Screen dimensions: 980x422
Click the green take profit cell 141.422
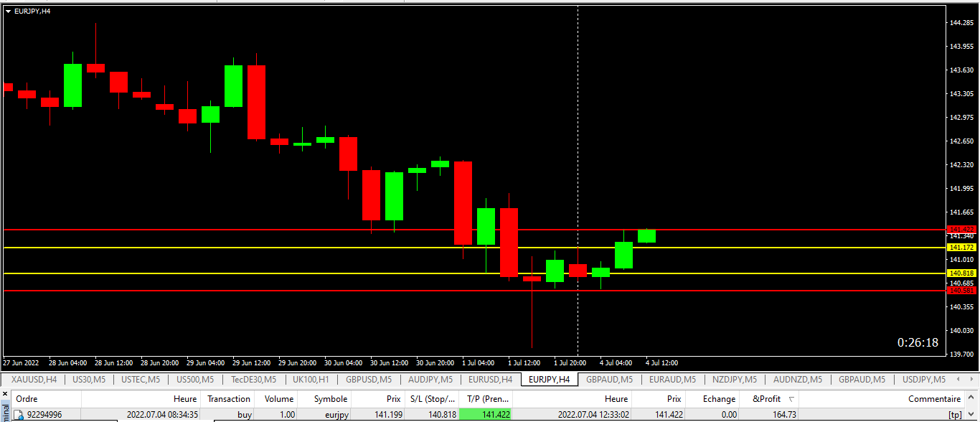coord(486,415)
